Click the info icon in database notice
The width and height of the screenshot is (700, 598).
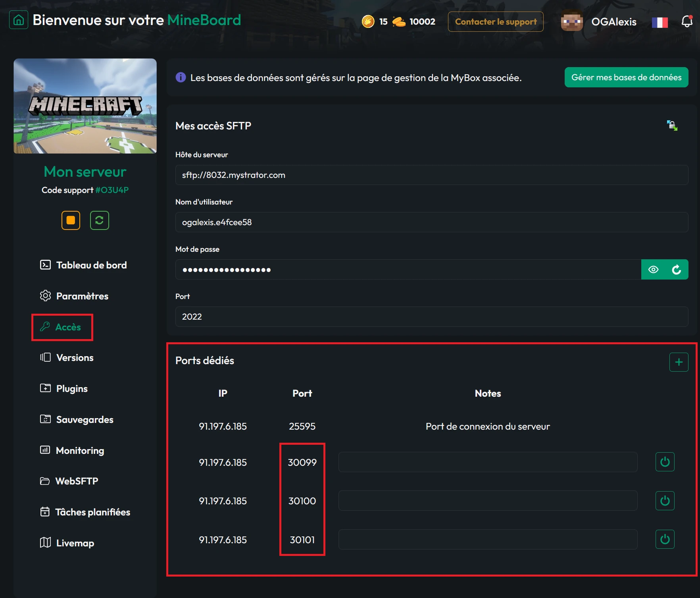181,77
